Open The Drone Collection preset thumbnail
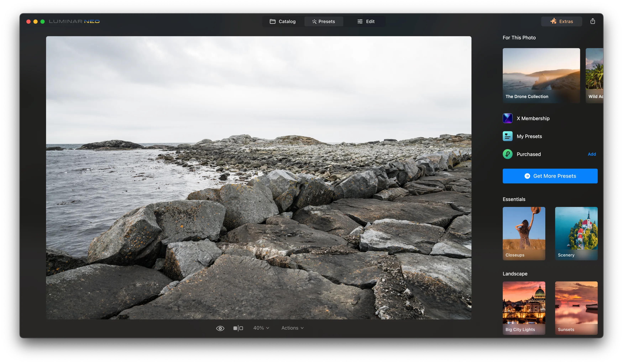The width and height of the screenshot is (623, 364). click(x=541, y=75)
